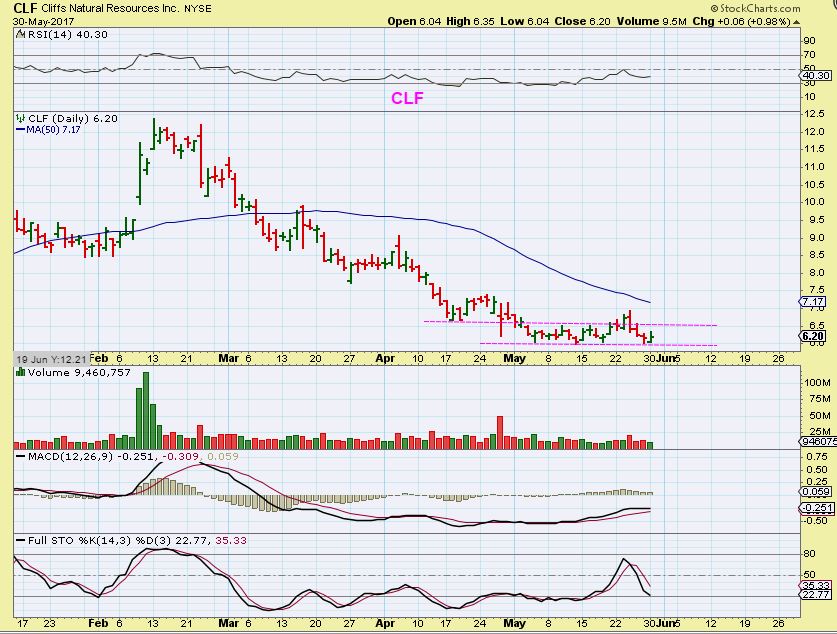The image size is (837, 634).
Task: Click the tall red volume spike near May
Action: (x=500, y=432)
